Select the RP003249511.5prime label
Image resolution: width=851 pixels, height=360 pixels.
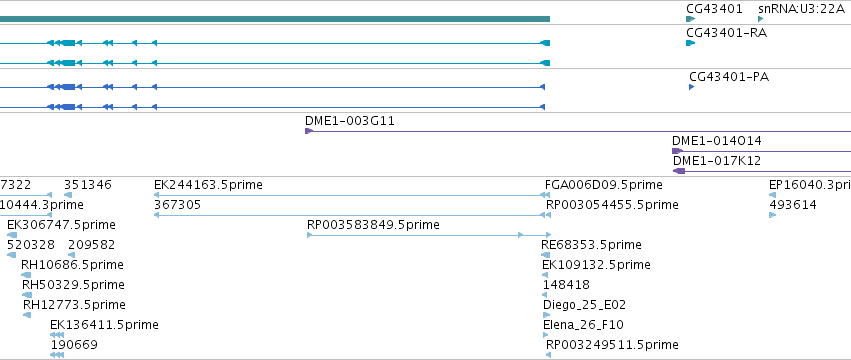(612, 345)
